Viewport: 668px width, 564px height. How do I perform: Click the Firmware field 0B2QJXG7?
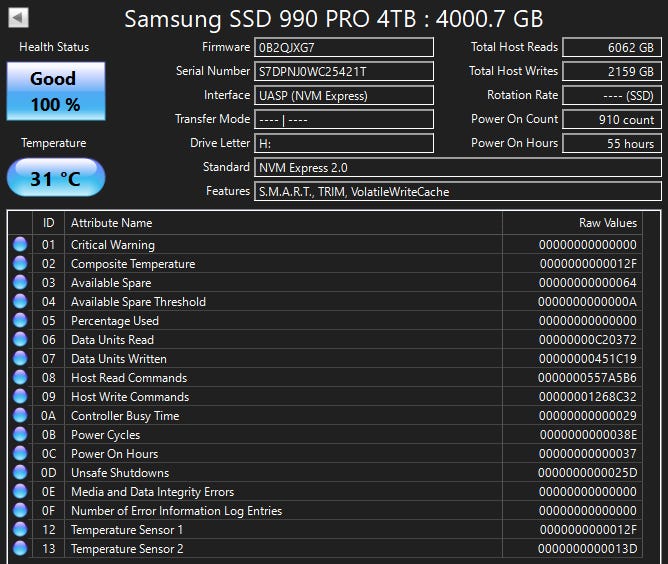344,47
